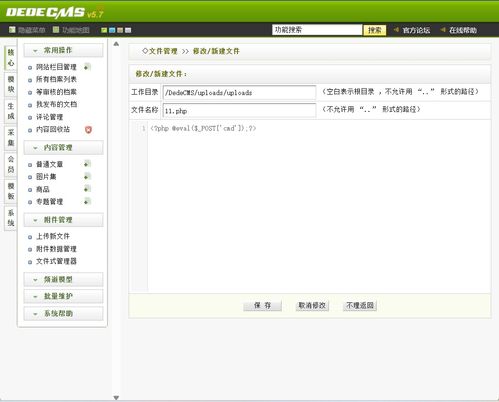Collapse the 常用操作 section

(x=63, y=50)
